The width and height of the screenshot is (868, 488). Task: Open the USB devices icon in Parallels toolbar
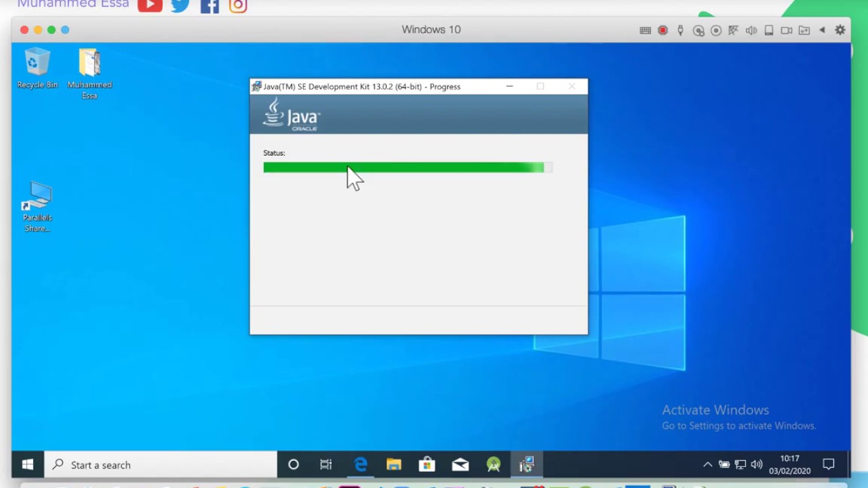680,30
